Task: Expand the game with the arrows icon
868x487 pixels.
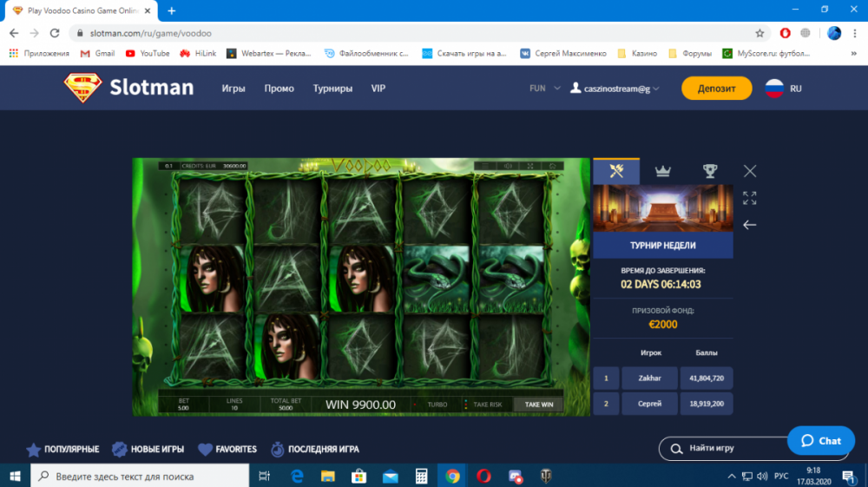Action: click(750, 198)
